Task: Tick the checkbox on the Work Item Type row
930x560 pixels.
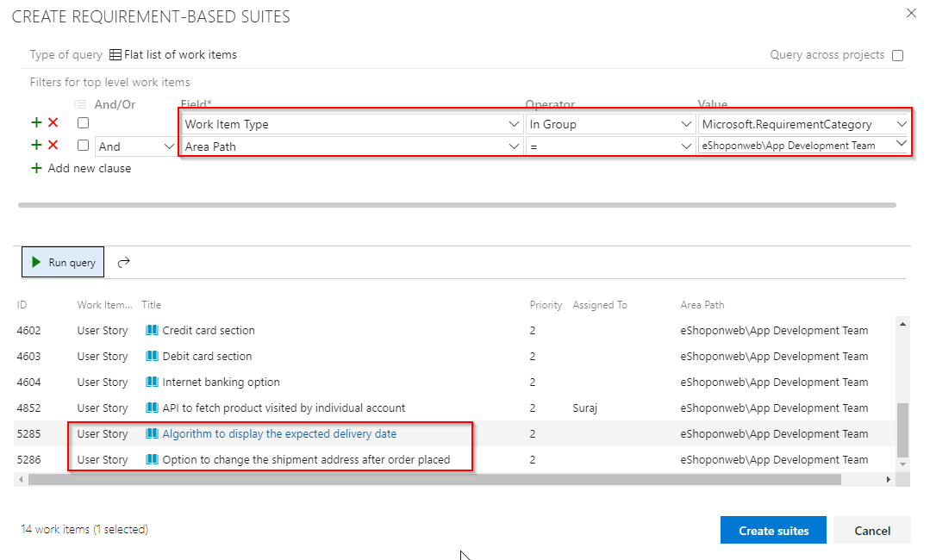Action: (83, 122)
